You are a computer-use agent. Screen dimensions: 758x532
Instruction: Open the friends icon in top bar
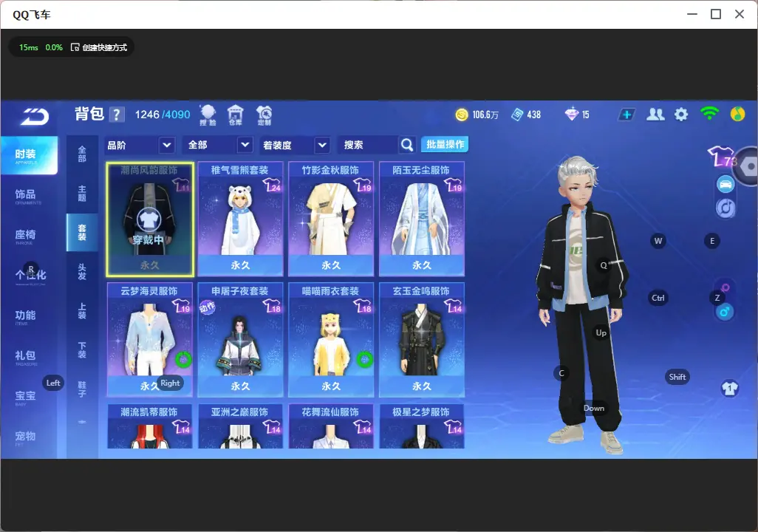(655, 114)
